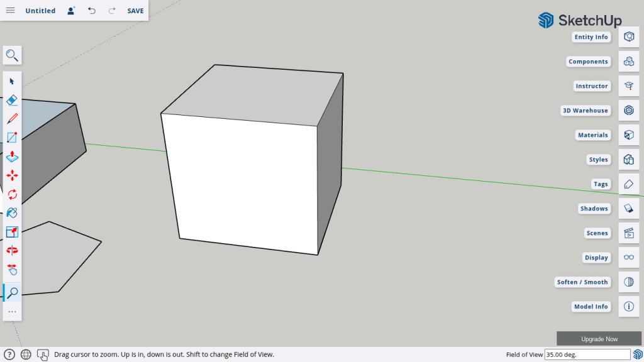Open the Search magnifier at top left
This screenshot has height=362, width=644.
[12, 55]
